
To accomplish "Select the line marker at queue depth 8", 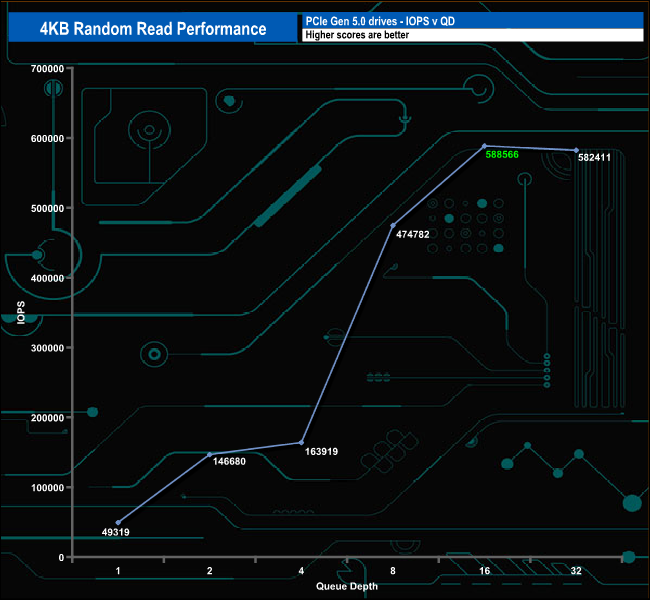I will 393,225.
